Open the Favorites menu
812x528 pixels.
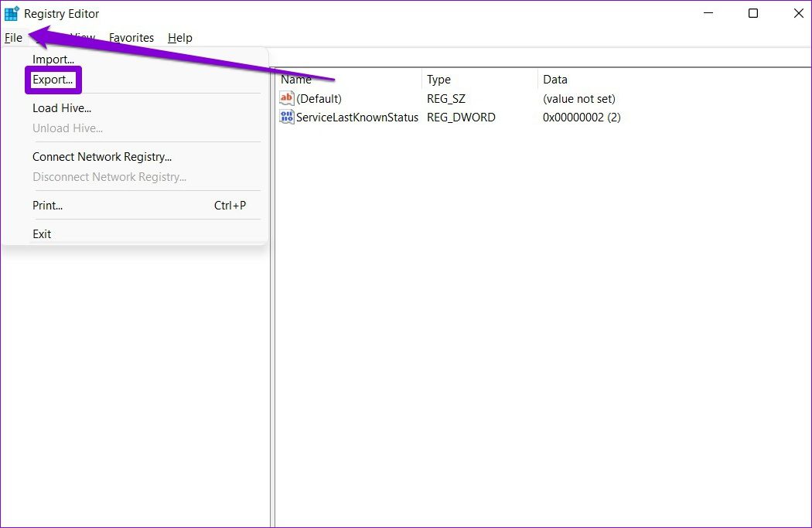point(131,37)
